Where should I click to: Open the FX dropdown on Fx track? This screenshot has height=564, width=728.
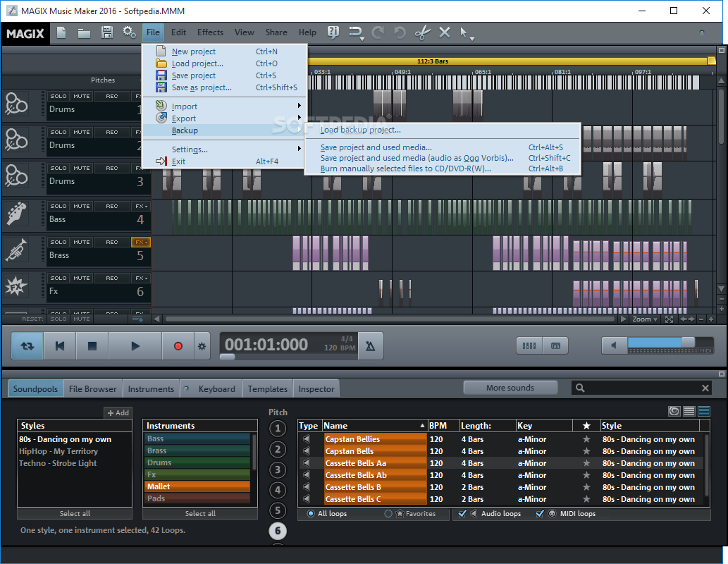(141, 278)
